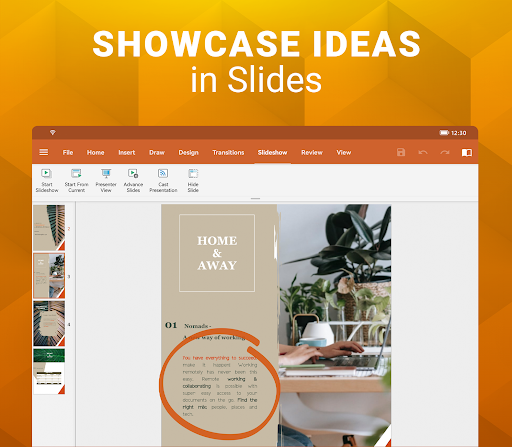
Task: Open the File menu
Action: pos(68,152)
